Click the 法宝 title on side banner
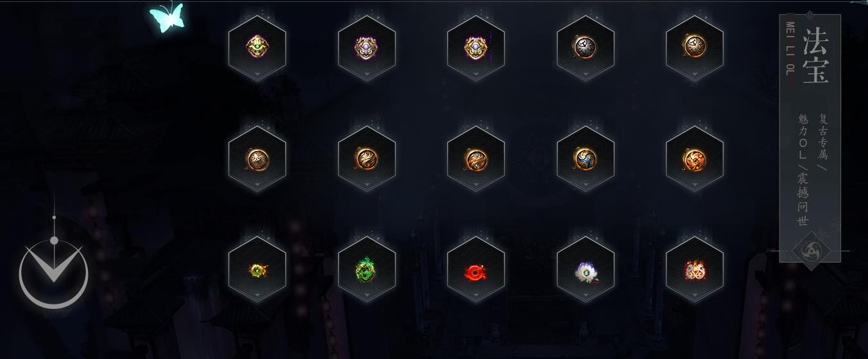This screenshot has width=868, height=359. pyautogui.click(x=816, y=55)
